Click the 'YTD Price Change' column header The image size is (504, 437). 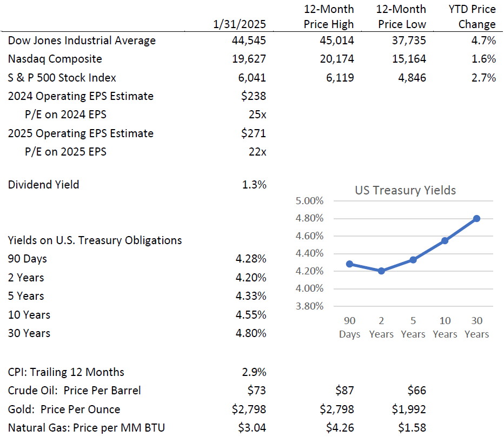(x=472, y=17)
